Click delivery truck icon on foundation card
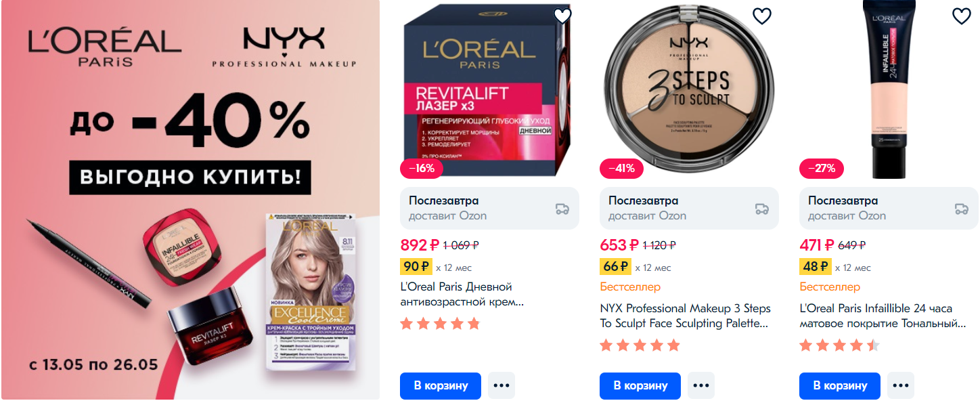980x403 pixels. [x=962, y=209]
